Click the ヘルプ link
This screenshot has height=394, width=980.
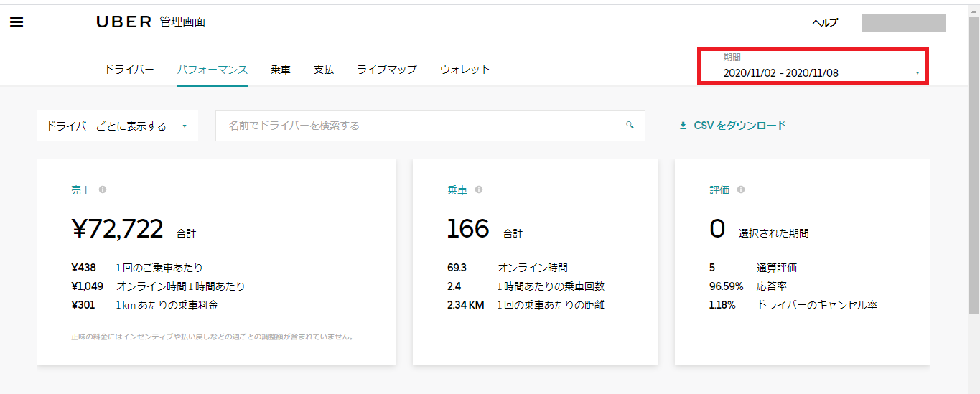824,22
